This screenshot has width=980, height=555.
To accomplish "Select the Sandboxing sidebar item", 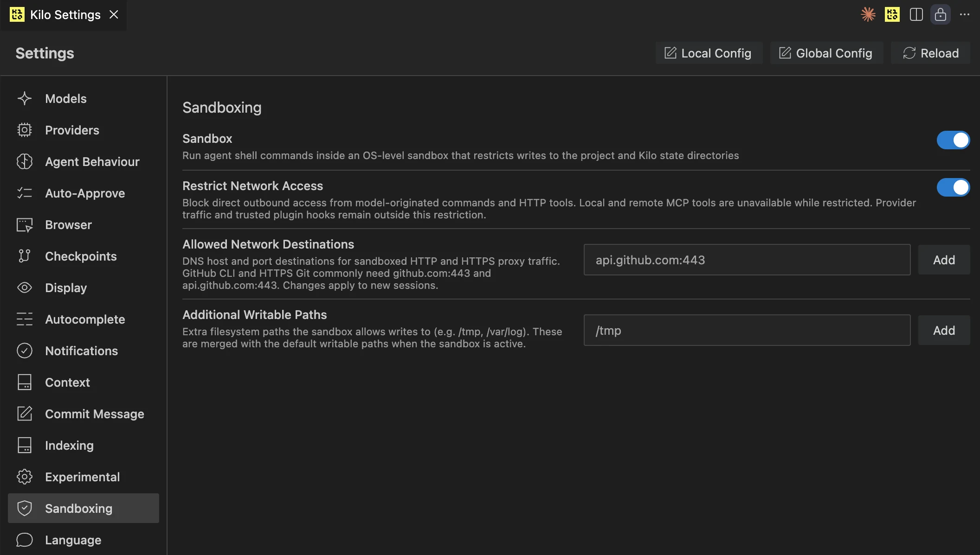I will (x=84, y=508).
